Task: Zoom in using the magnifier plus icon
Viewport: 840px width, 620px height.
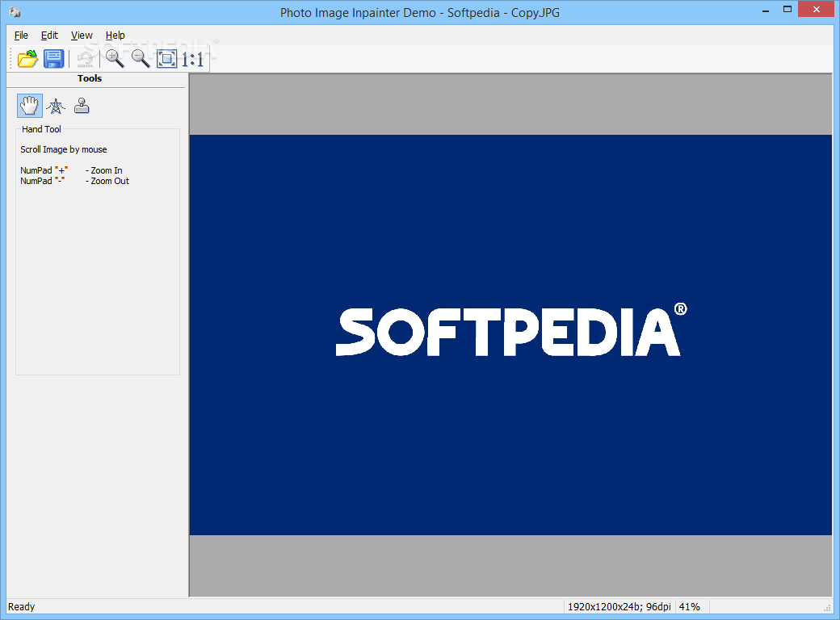Action: coord(115,59)
